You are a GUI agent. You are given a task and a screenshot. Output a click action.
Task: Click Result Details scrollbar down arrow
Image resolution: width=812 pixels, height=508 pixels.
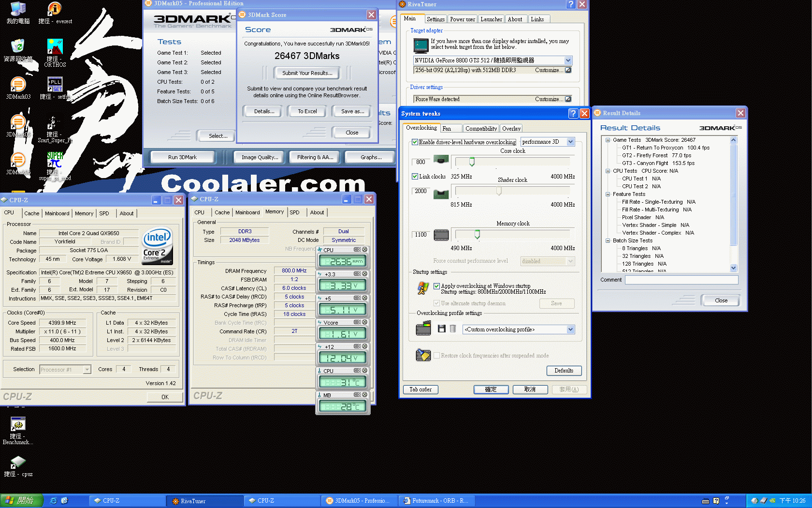click(733, 268)
